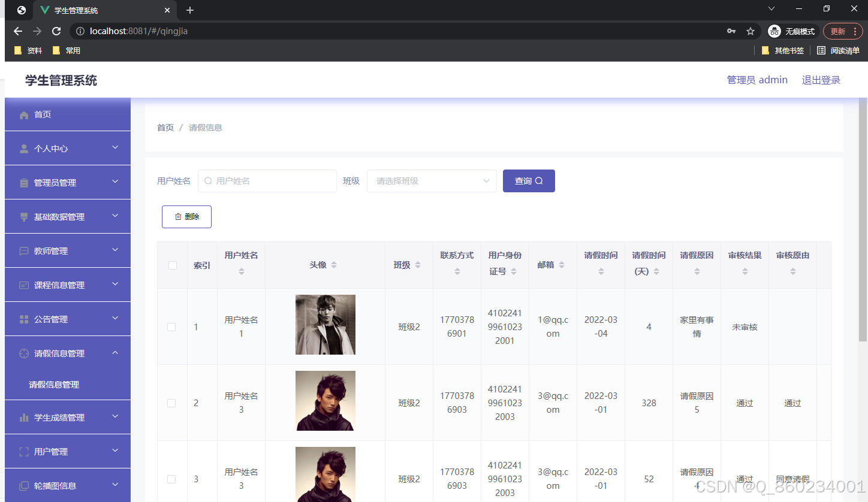
Task: Click the page vertical scrollbar
Action: 863,219
